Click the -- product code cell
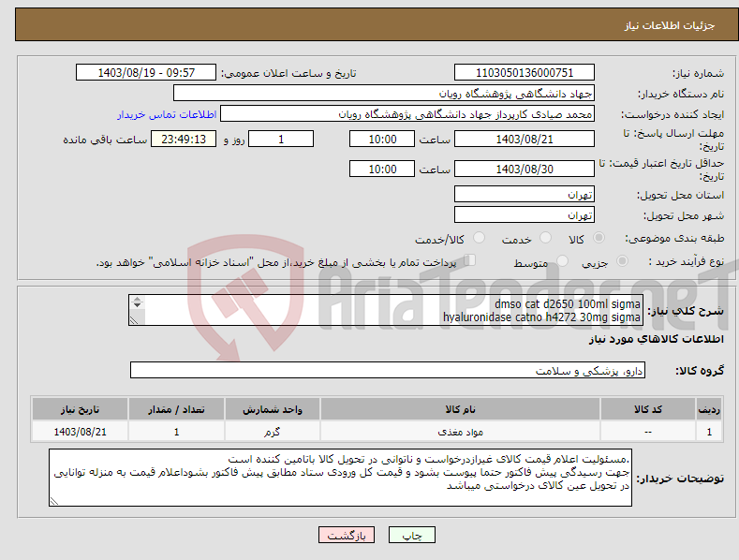Viewport: 739px width, 560px height. pyautogui.click(x=648, y=432)
